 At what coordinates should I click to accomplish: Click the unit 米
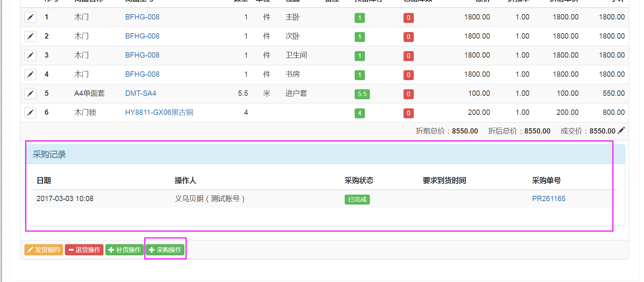click(x=267, y=93)
